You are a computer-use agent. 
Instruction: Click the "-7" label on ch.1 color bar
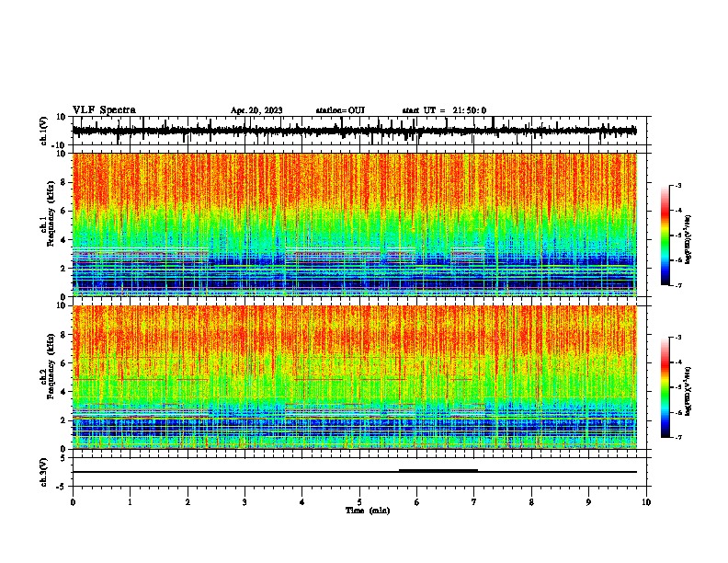pos(677,285)
